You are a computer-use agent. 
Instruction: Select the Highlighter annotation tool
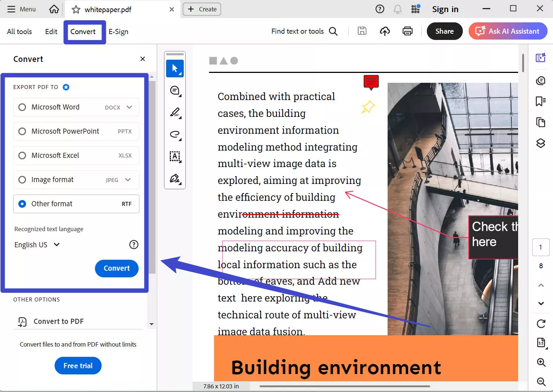click(175, 112)
